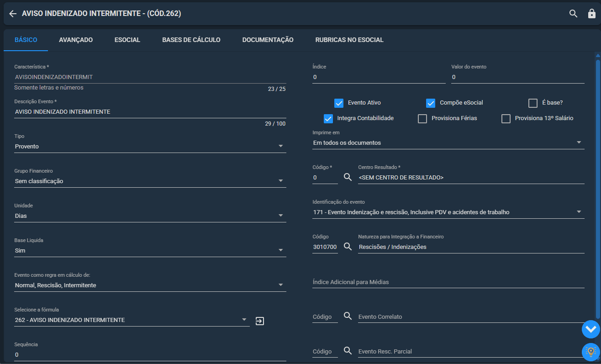Go to RUBRICAS NO ESOCIAL tab
This screenshot has height=364, width=601.
point(349,40)
